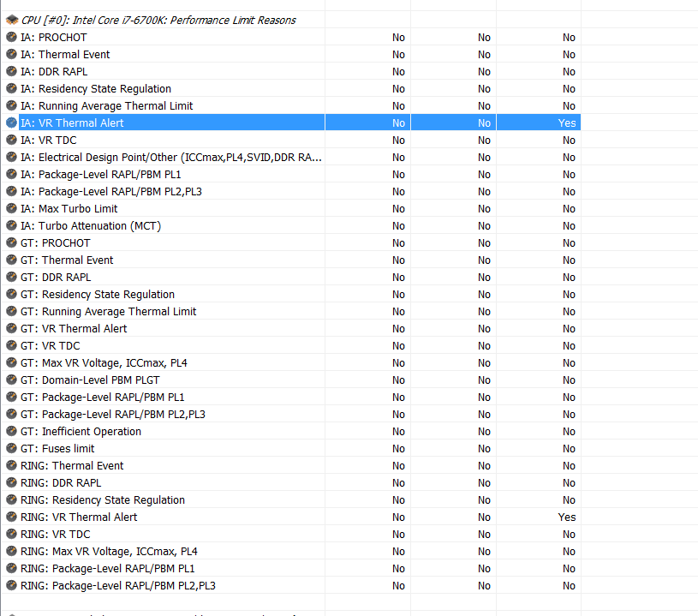Select the GT: VR TDC label
The image size is (698, 616).
(x=51, y=346)
